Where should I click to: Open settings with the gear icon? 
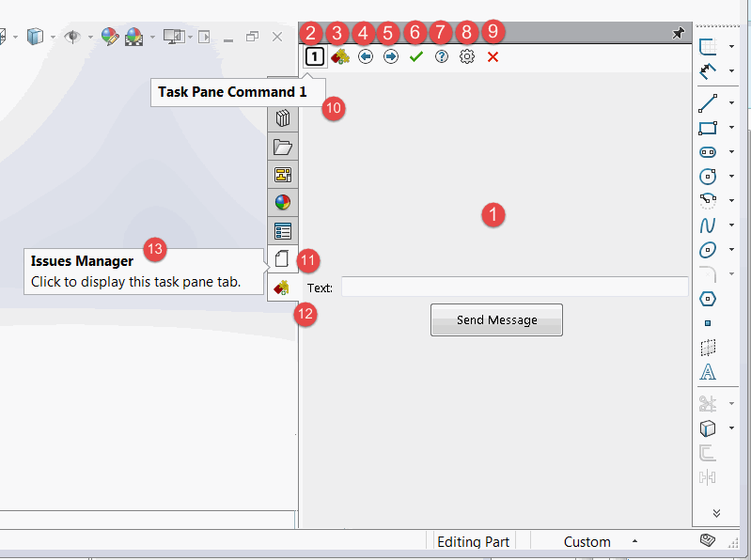click(467, 57)
